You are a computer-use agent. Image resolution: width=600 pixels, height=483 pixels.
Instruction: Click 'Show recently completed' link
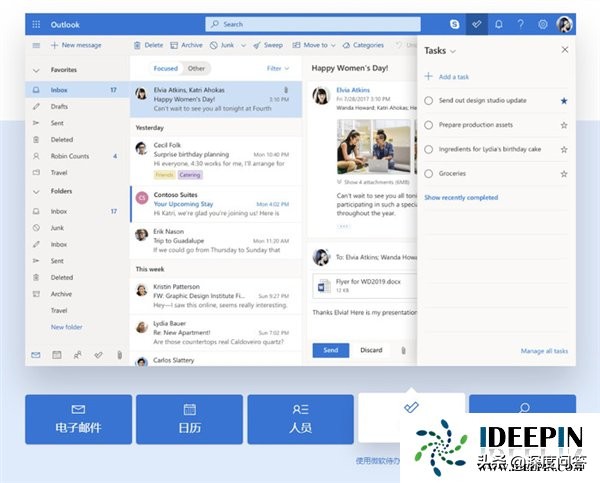pyautogui.click(x=461, y=198)
